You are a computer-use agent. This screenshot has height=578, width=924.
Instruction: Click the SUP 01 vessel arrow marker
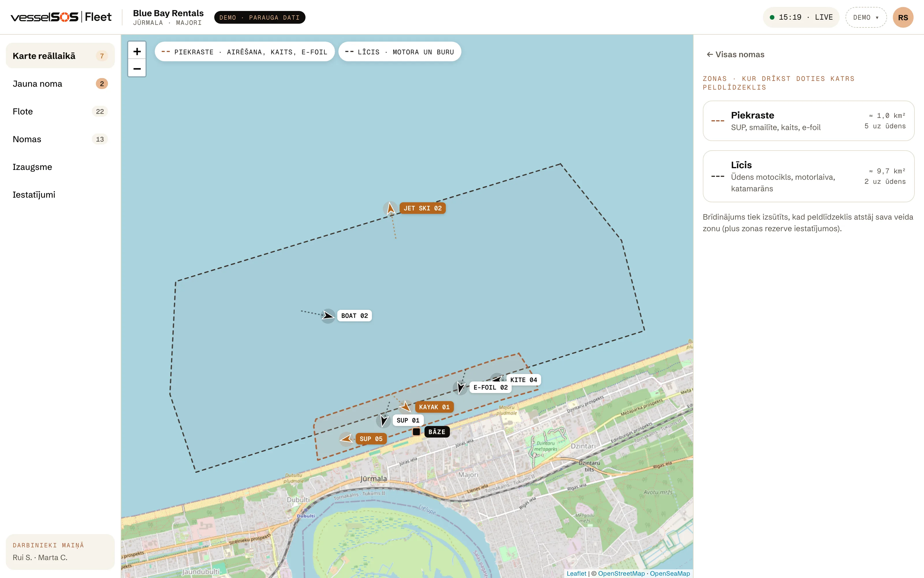[x=383, y=420]
